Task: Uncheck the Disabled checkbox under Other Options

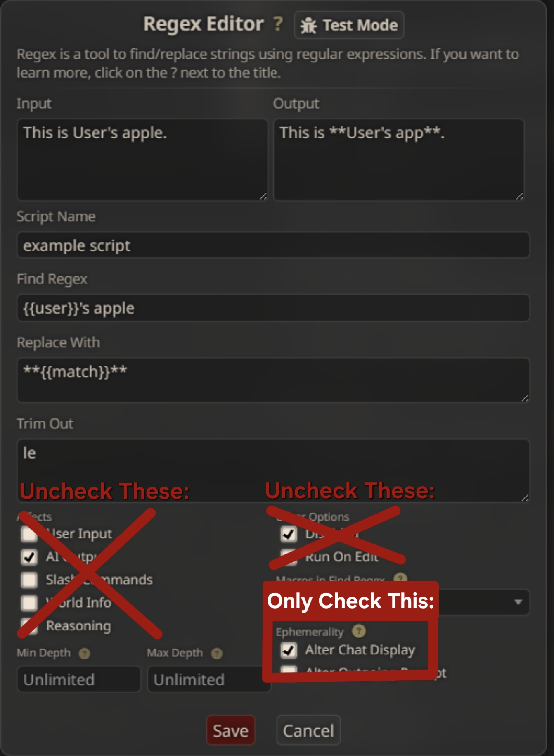Action: click(289, 533)
